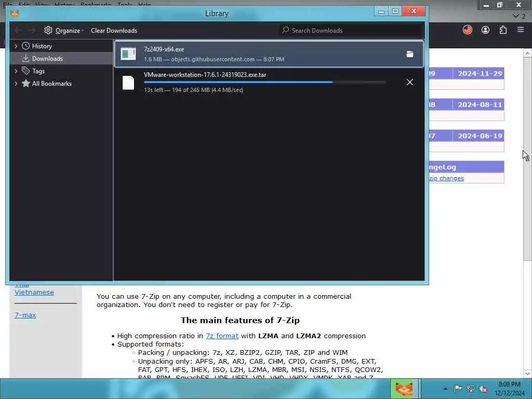This screenshot has height=399, width=532.
Task: Expand the All Bookmarks tree node
Action: [x=16, y=84]
